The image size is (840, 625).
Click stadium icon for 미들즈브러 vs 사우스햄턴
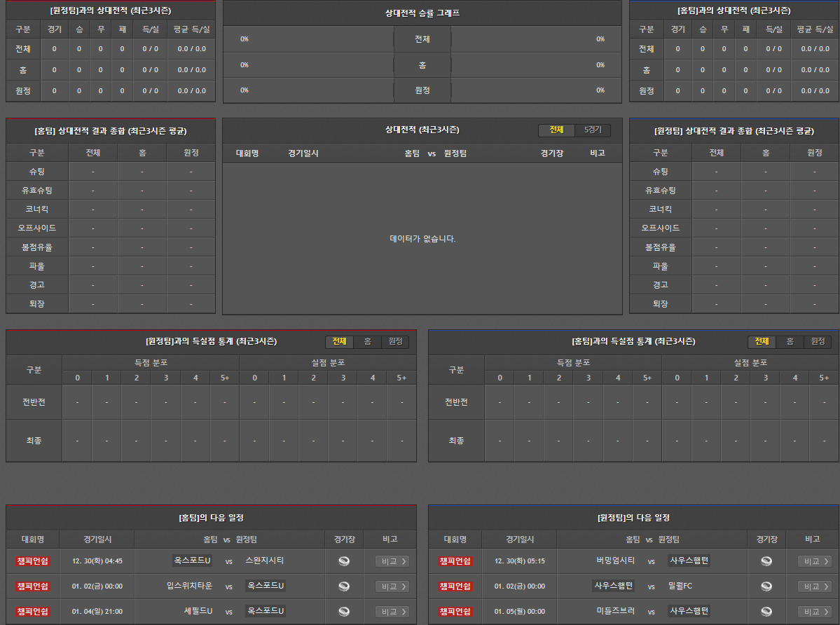click(766, 612)
